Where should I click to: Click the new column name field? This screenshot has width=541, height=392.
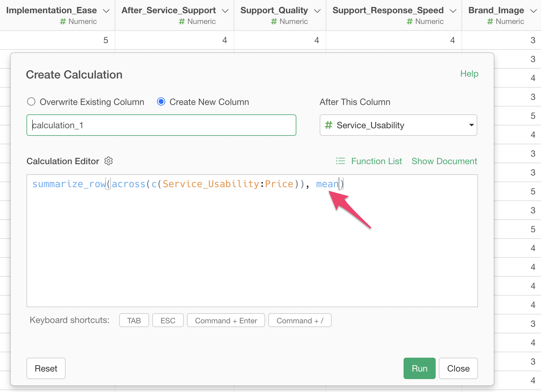[161, 125]
